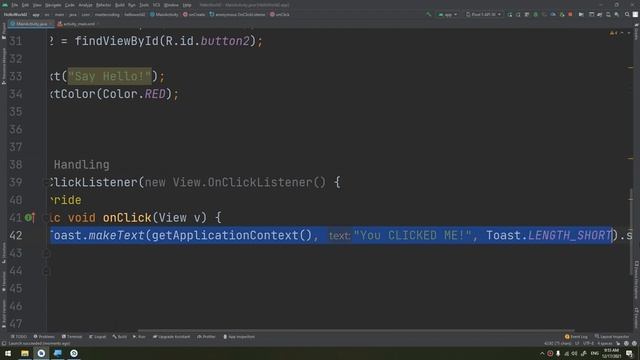
Task: Click the fold end marker on line 43
Action: pos(46,253)
